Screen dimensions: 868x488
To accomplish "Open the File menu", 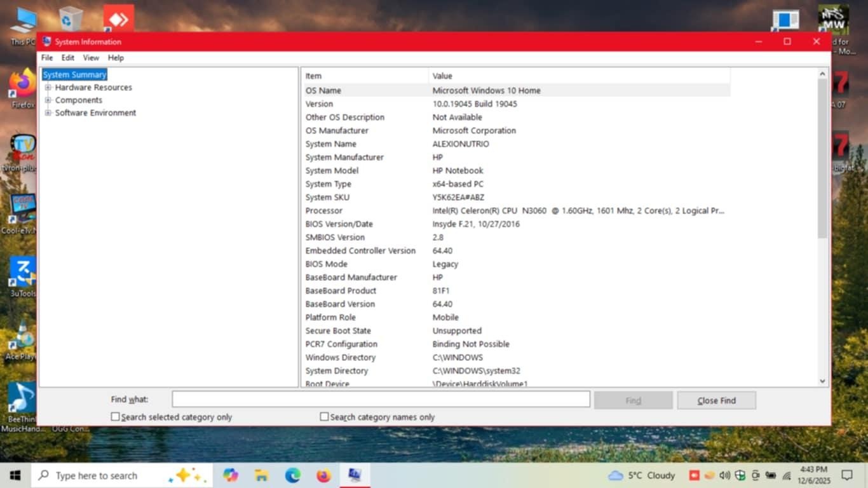I will (47, 58).
